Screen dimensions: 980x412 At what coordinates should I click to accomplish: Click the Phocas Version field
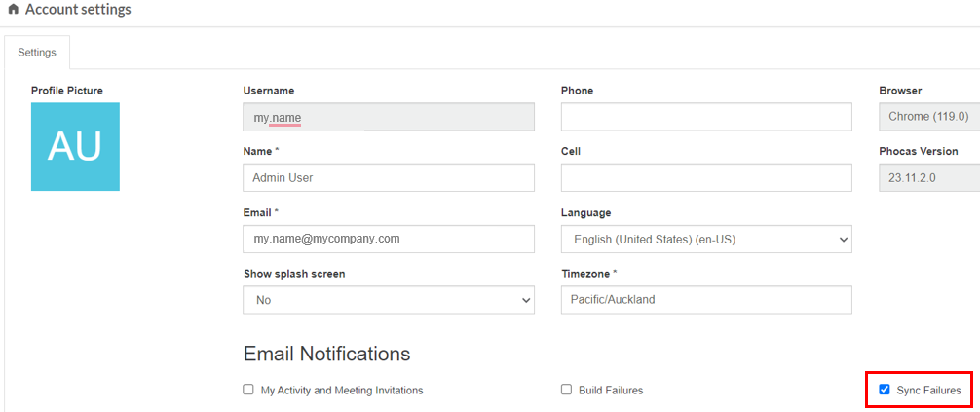coord(928,178)
